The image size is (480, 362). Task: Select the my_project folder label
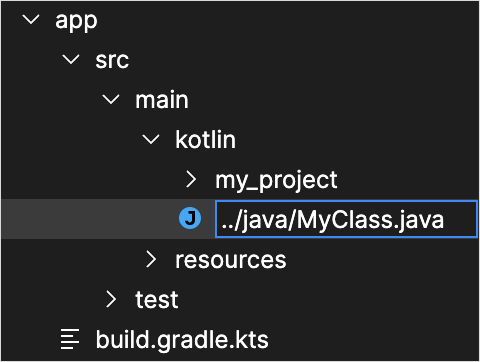click(276, 181)
